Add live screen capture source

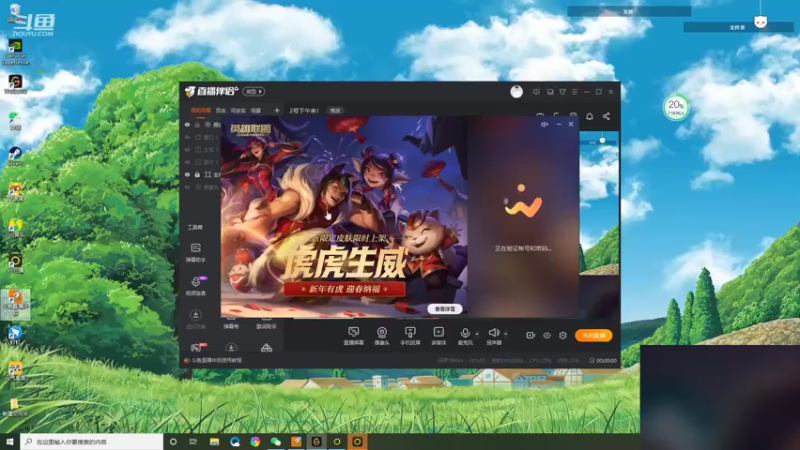click(x=354, y=336)
